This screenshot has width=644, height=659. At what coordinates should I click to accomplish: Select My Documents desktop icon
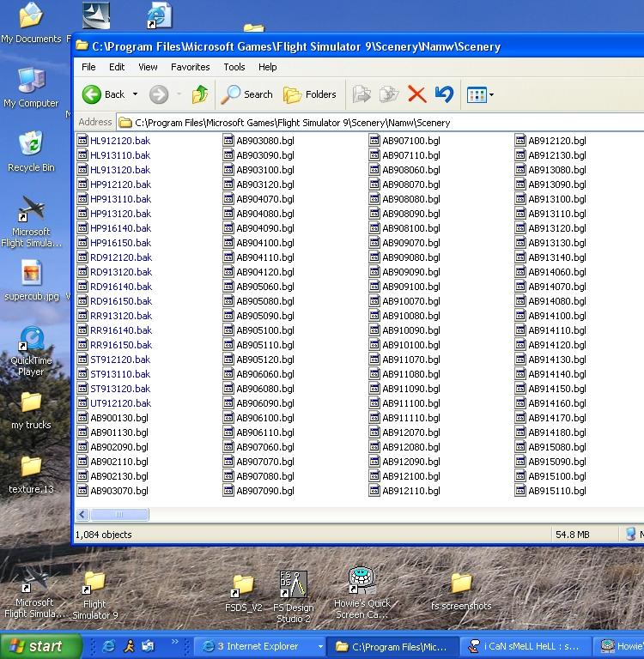coord(31,22)
